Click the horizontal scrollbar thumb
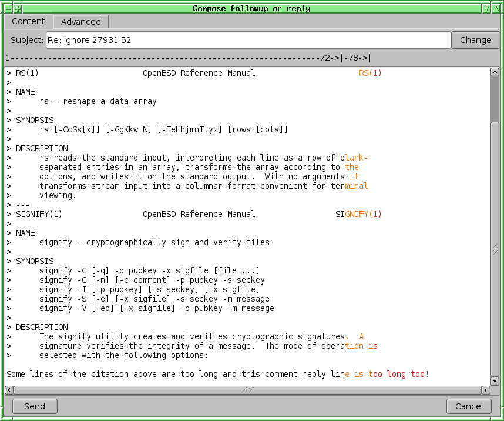 (x=247, y=390)
